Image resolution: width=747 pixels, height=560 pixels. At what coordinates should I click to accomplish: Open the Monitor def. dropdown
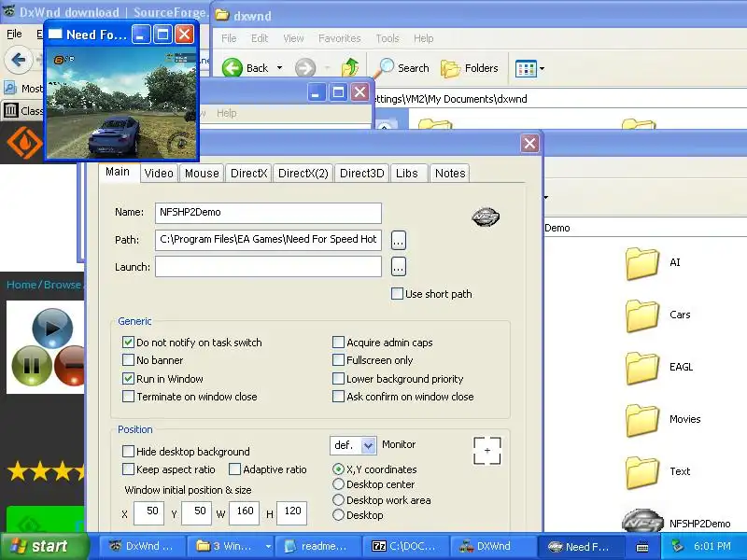(368, 446)
